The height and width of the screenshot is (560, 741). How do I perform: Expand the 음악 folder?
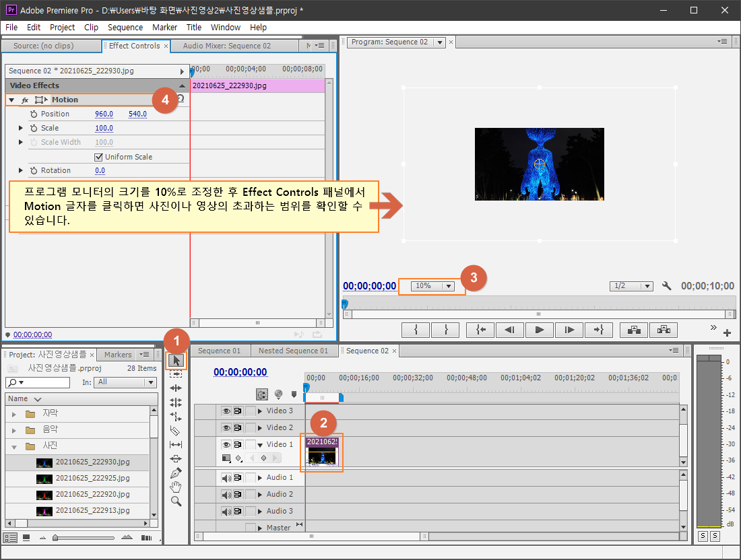13,430
